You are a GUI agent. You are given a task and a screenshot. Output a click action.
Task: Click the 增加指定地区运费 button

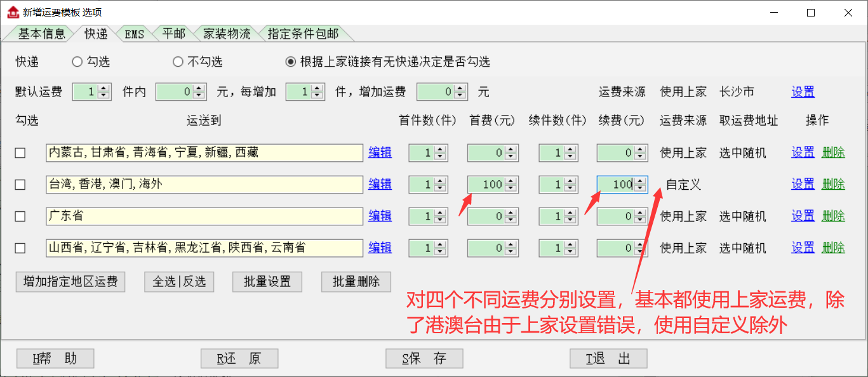[70, 282]
